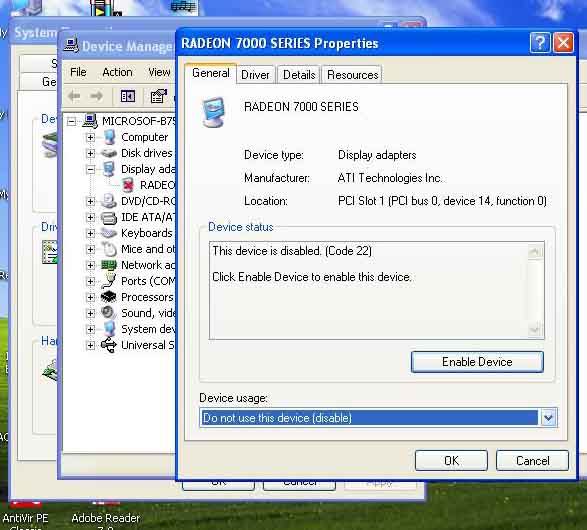Viewport: 587px width, 530px height.
Task: Click the help question mark button
Action: 540,43
